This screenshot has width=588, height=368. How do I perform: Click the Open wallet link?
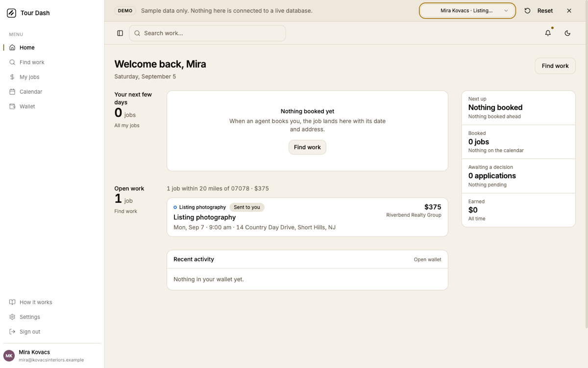coord(427,260)
